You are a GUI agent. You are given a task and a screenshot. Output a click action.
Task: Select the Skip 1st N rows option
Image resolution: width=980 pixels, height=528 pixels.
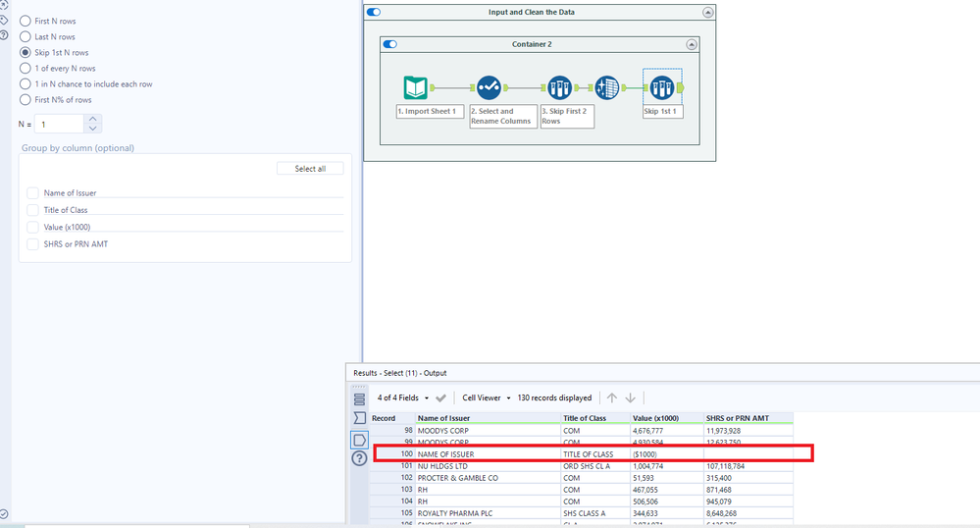(25, 53)
